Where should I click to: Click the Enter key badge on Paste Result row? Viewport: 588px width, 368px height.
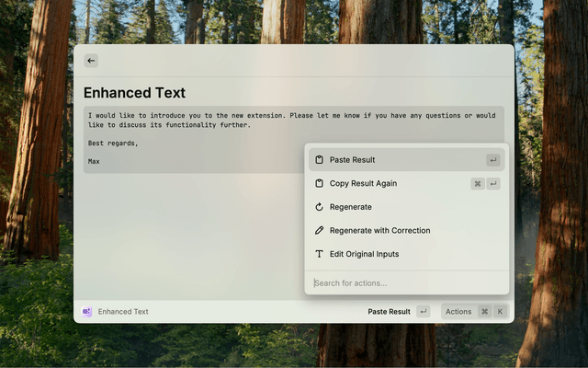pyautogui.click(x=493, y=160)
